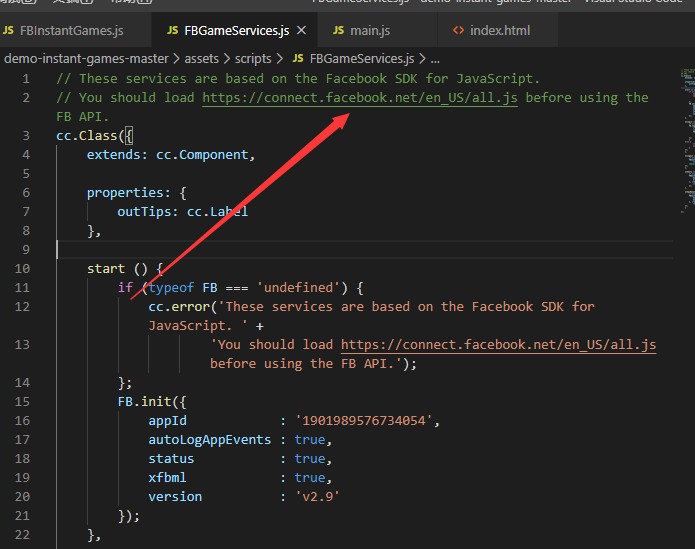The image size is (695, 549).
Task: Click 'xfbml' property on line 19
Action: pyautogui.click(x=167, y=478)
